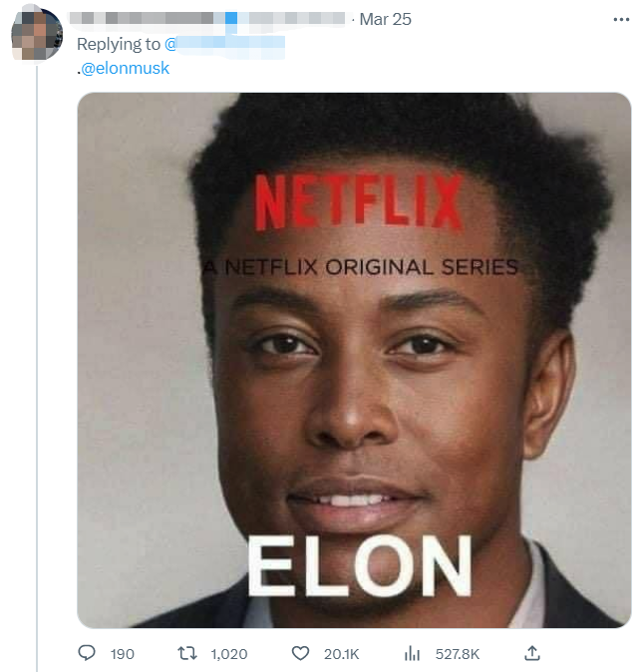Click the 190 replies count
The image size is (640, 672).
coord(122,654)
